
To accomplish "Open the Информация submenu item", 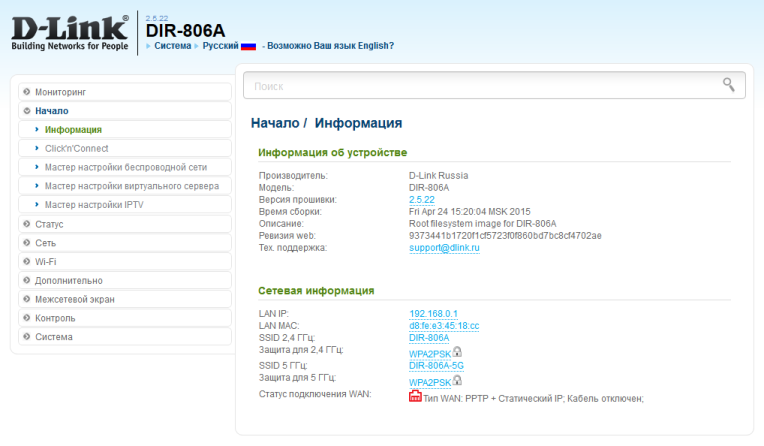I will pyautogui.click(x=125, y=130).
